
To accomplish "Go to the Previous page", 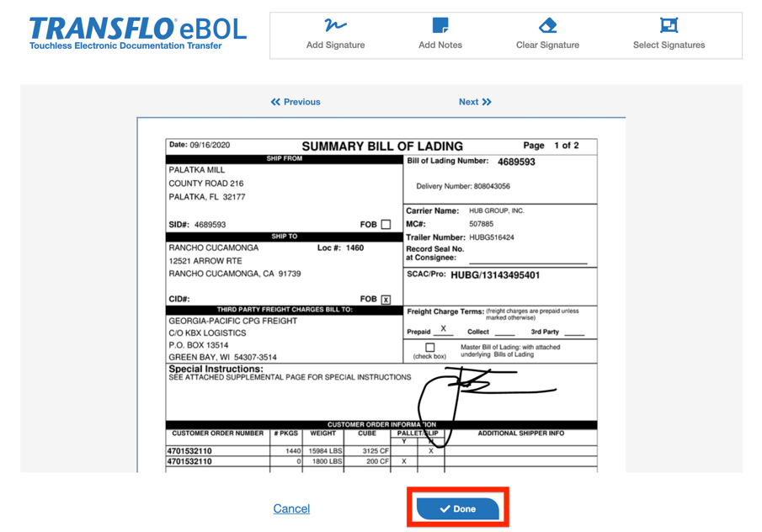I will click(x=296, y=102).
